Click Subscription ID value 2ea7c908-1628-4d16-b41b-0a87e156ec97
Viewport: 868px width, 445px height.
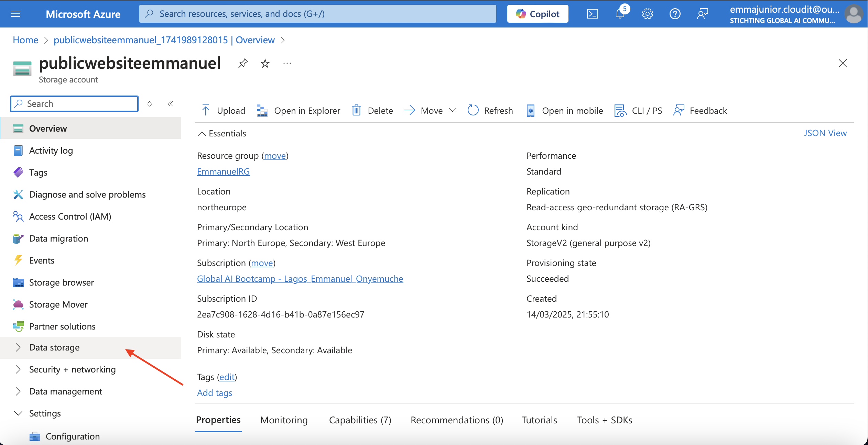(281, 314)
